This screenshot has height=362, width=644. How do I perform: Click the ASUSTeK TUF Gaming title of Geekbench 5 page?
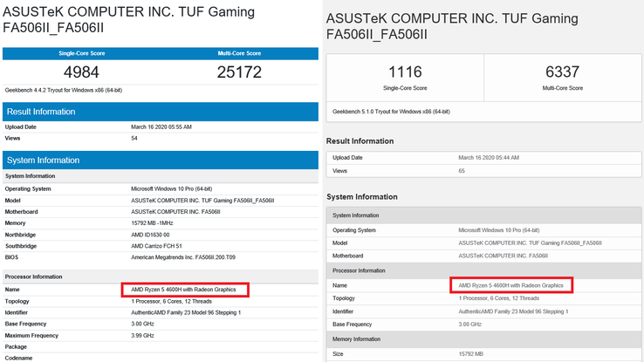(x=452, y=26)
